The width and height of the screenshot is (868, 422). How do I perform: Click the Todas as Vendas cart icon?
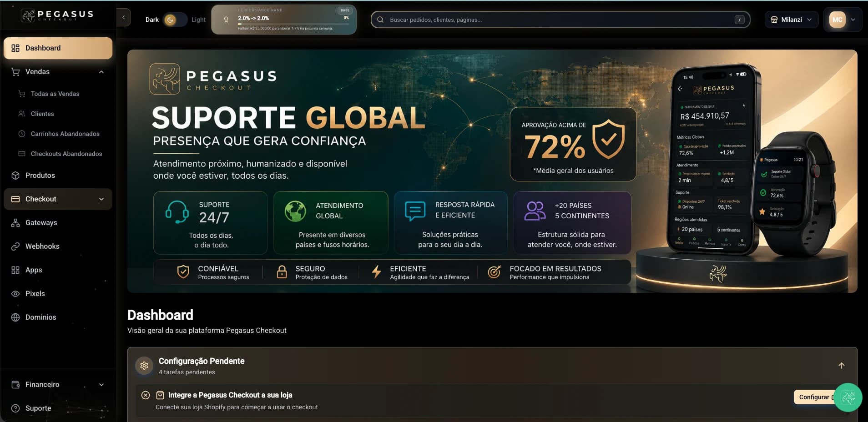click(x=22, y=94)
